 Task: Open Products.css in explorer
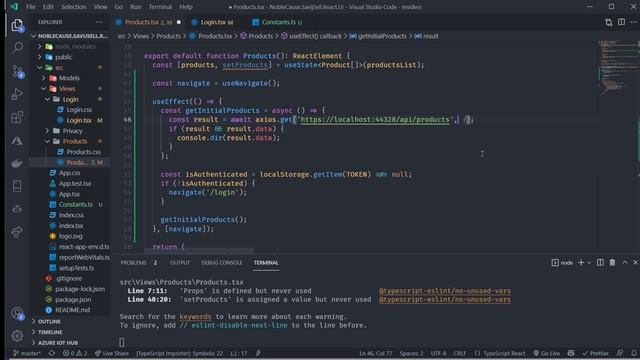(84, 152)
